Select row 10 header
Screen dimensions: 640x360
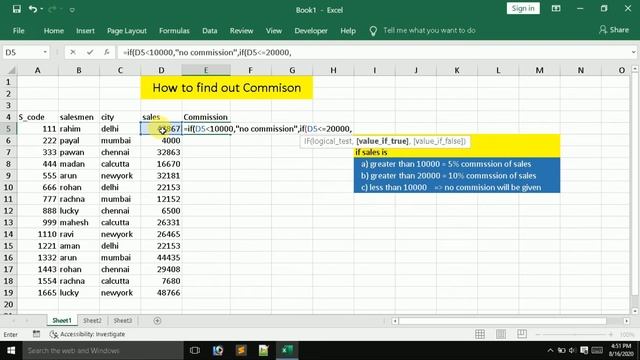pyautogui.click(x=8, y=187)
